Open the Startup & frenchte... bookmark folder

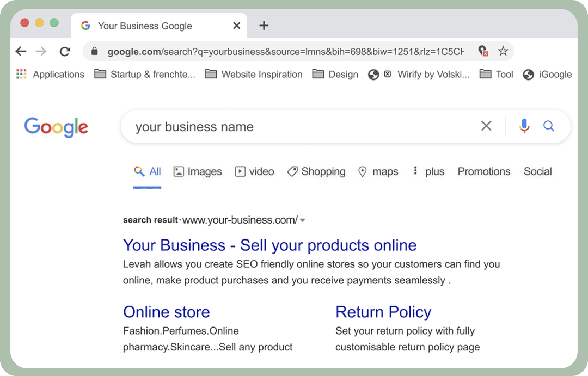point(145,75)
